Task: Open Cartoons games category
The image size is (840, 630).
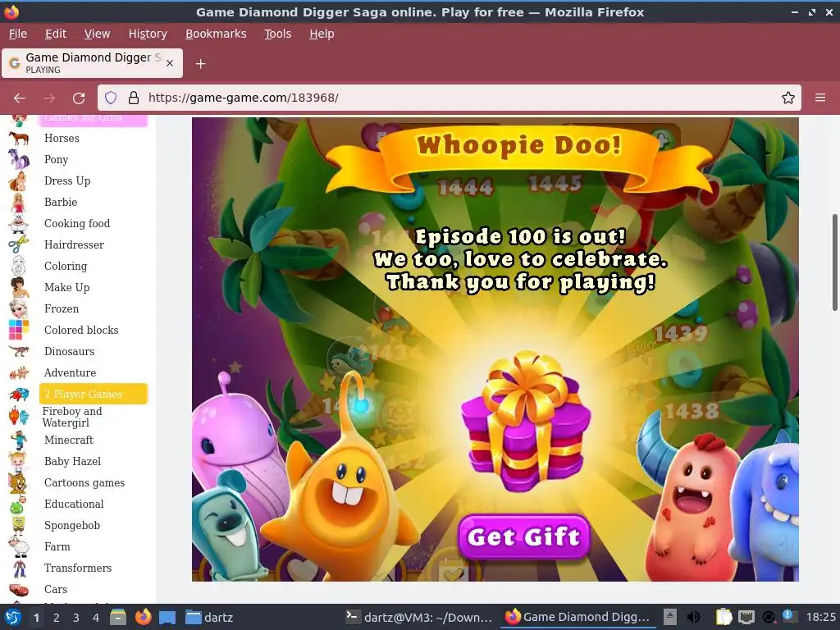Action: coord(84,482)
